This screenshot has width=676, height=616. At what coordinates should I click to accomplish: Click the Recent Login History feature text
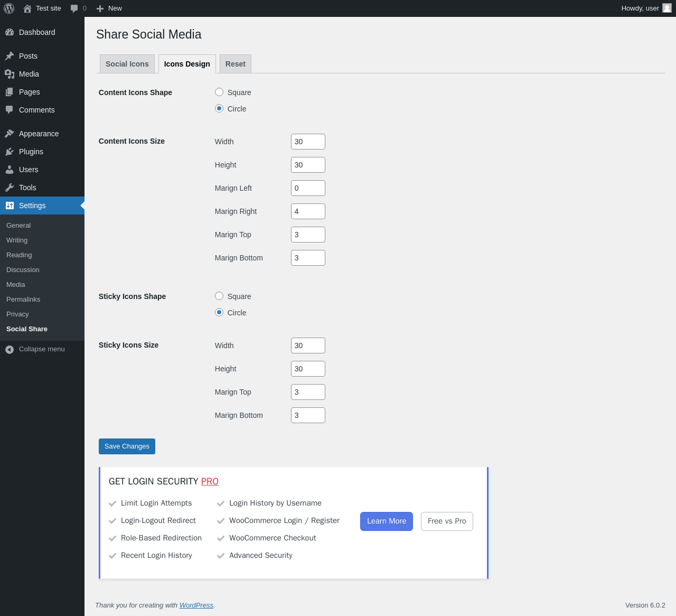(156, 556)
